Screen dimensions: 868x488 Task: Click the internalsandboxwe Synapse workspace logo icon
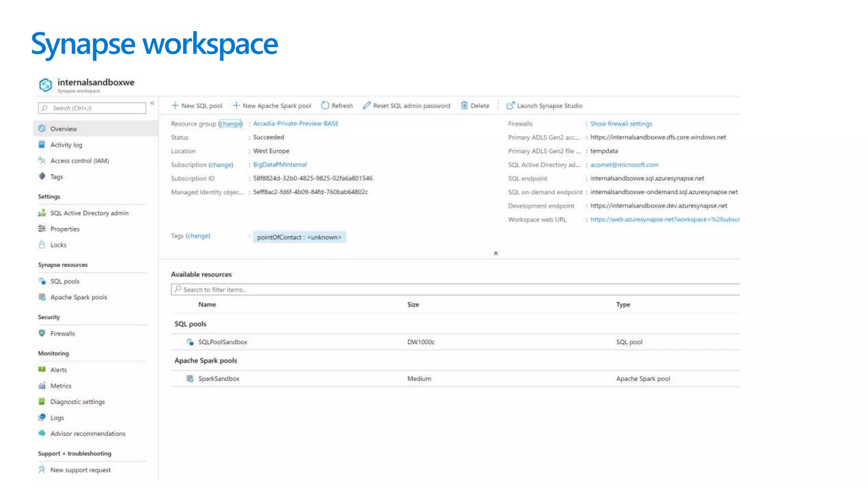(45, 85)
